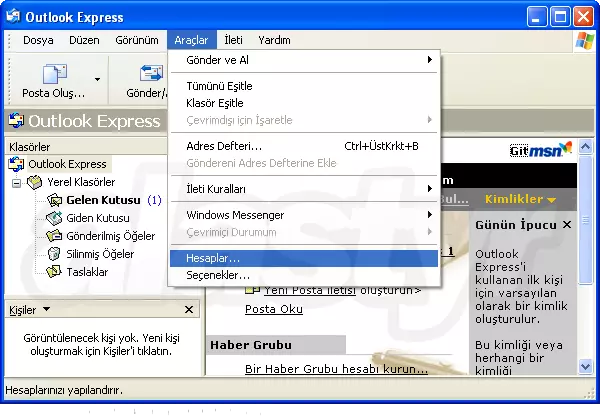This screenshot has width=600, height=417.
Task: Minimize the Outlook Express window
Action: click(x=536, y=17)
